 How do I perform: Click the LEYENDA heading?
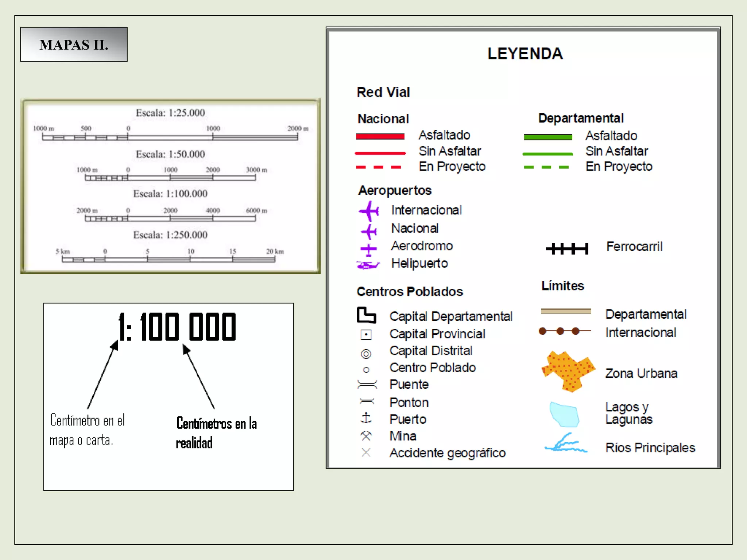pyautogui.click(x=525, y=54)
